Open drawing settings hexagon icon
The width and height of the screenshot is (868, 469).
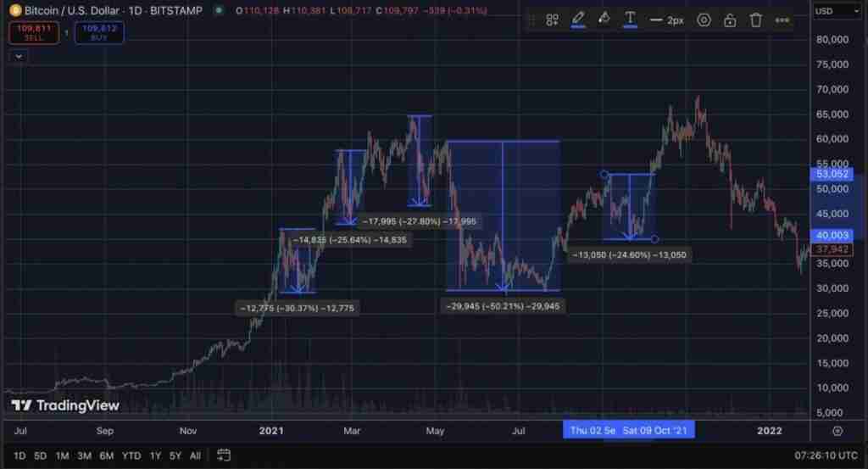coord(704,20)
